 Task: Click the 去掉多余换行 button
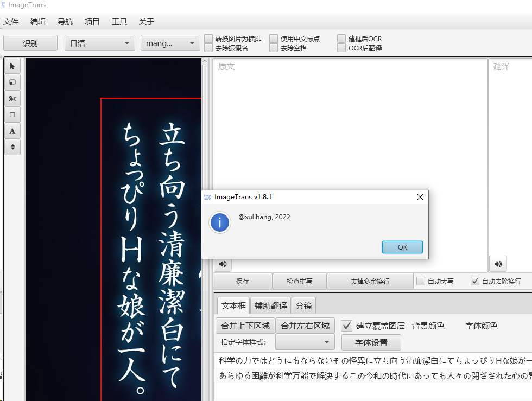[370, 281]
